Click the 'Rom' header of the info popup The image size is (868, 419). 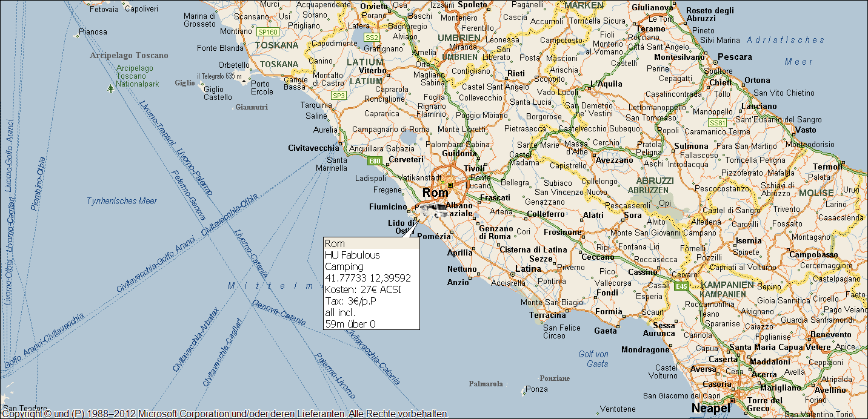[x=335, y=243]
